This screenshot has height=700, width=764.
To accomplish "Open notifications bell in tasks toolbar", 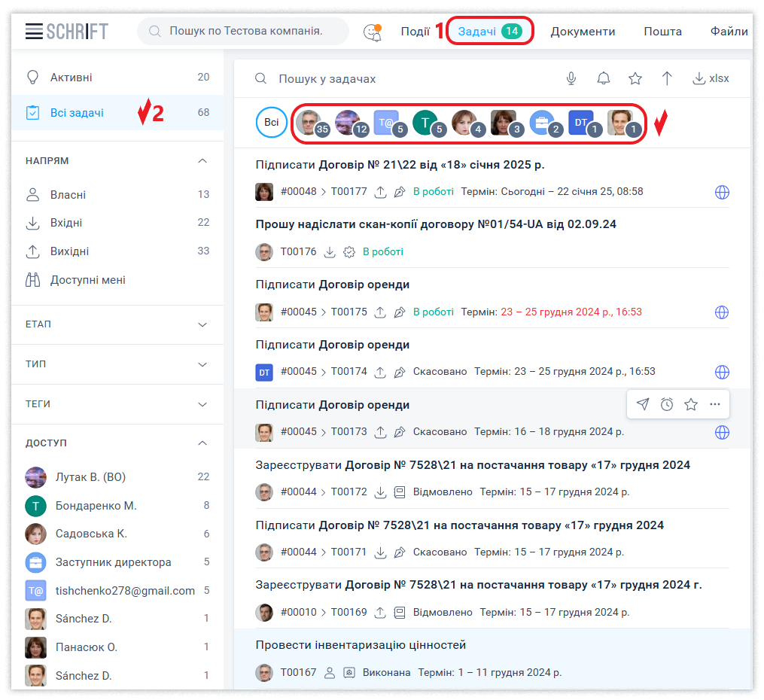I will tap(604, 78).
